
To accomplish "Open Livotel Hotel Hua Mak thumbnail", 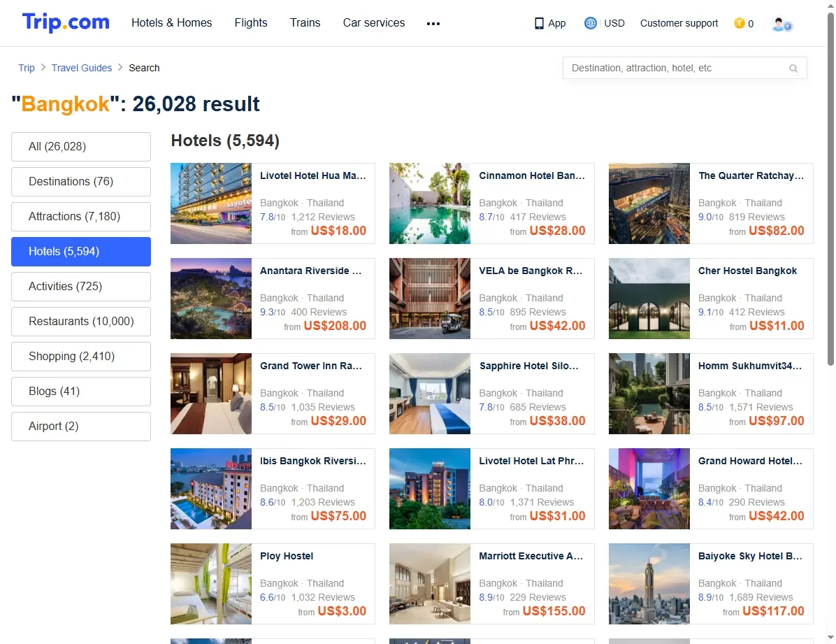I will (x=211, y=203).
